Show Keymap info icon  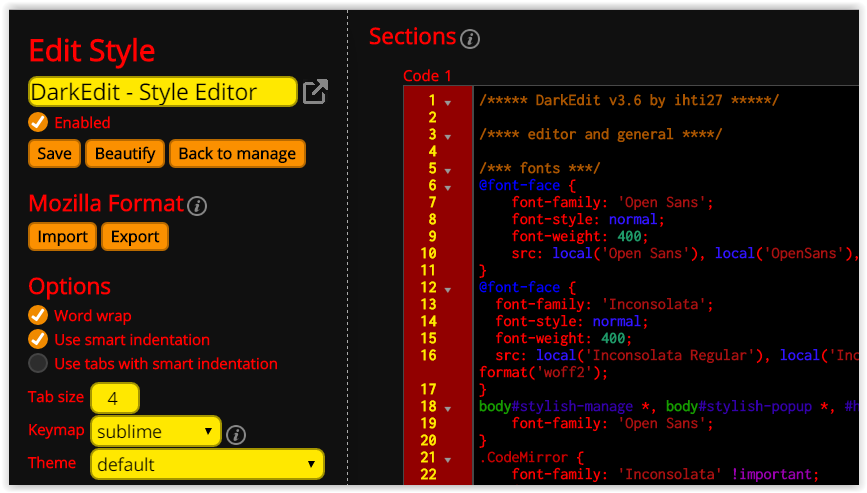click(x=236, y=435)
